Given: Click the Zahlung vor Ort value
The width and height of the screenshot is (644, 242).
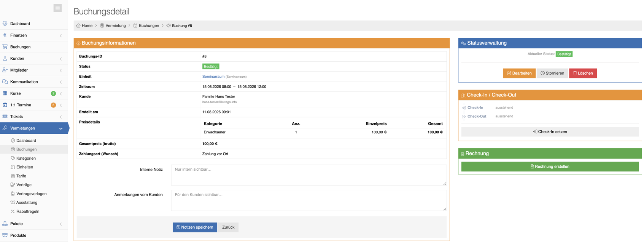Looking at the screenshot, I should pos(215,154).
